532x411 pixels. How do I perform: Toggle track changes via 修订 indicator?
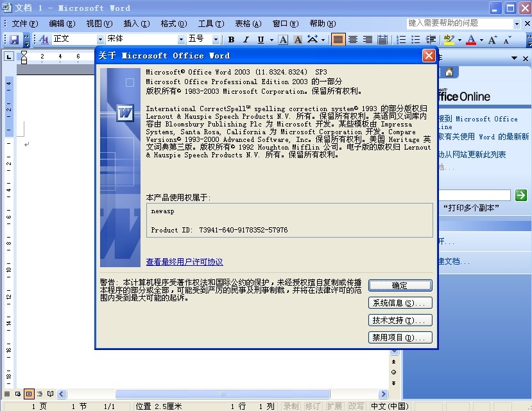coord(313,406)
